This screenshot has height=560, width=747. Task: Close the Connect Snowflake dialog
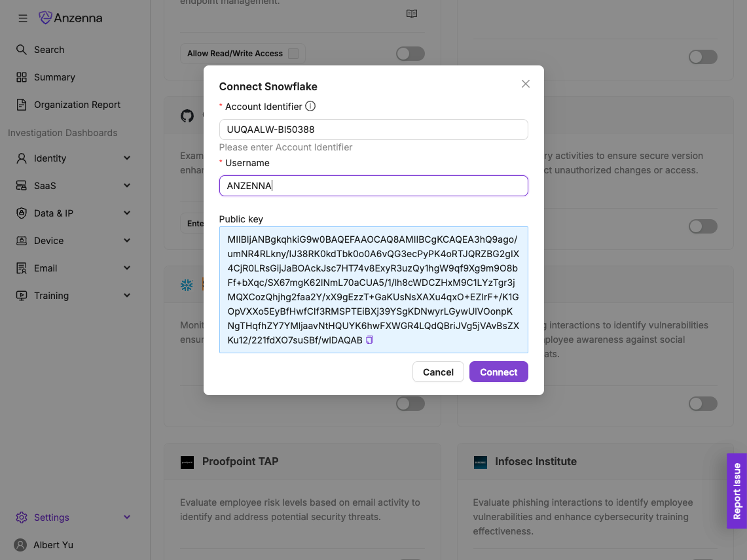coord(525,84)
